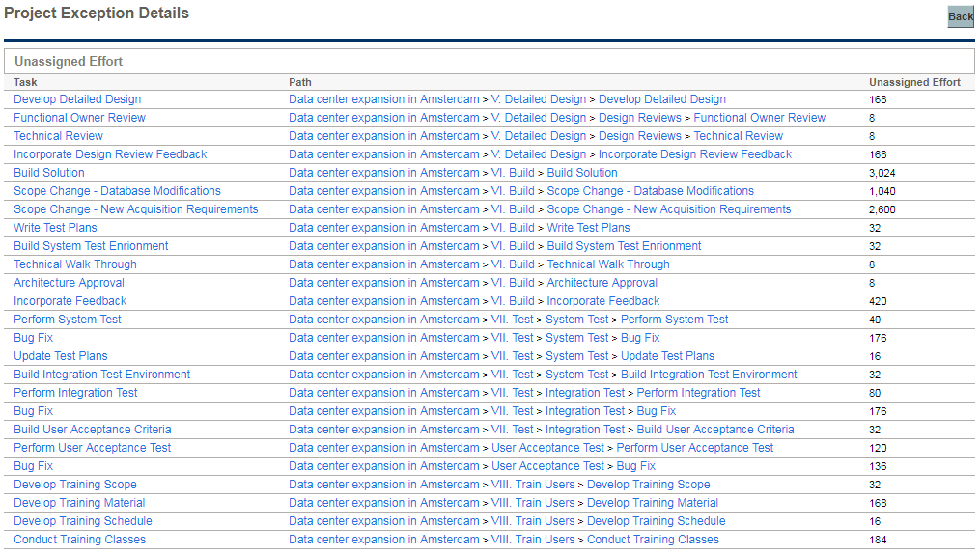The image size is (980, 556).
Task: Click User Acceptance Test in Perform User Acceptance Test path
Action: point(547,448)
